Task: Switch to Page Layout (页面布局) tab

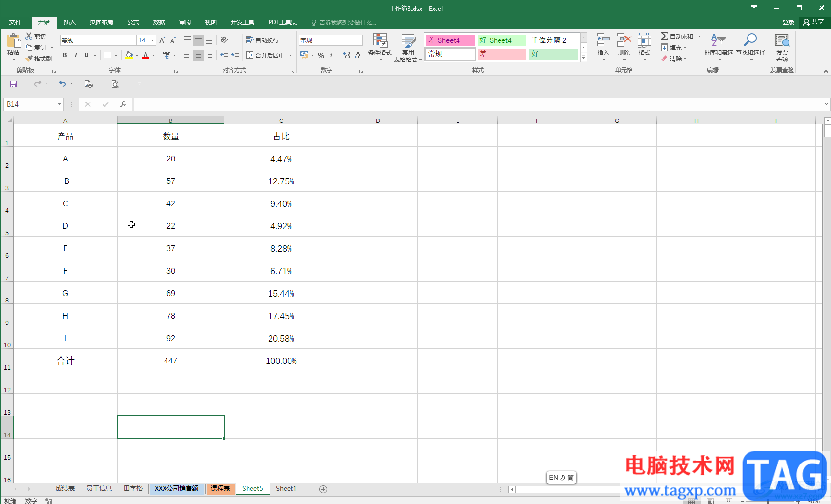Action: tap(101, 22)
